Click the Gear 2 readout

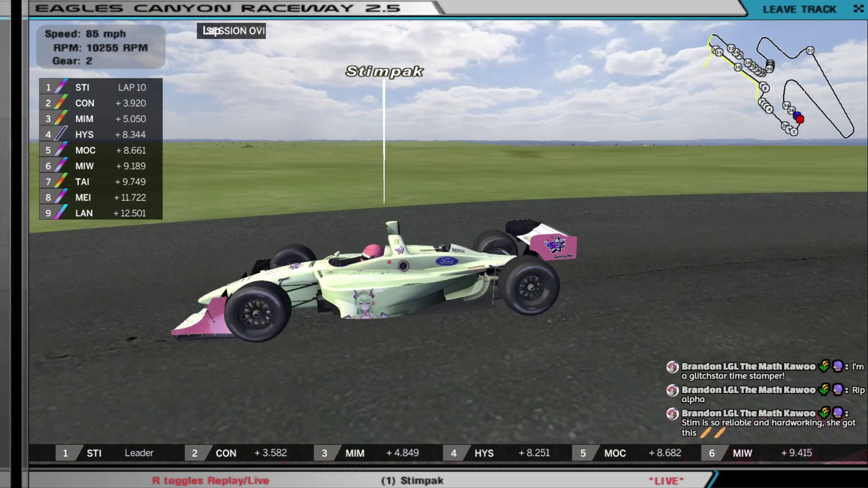tap(72, 61)
